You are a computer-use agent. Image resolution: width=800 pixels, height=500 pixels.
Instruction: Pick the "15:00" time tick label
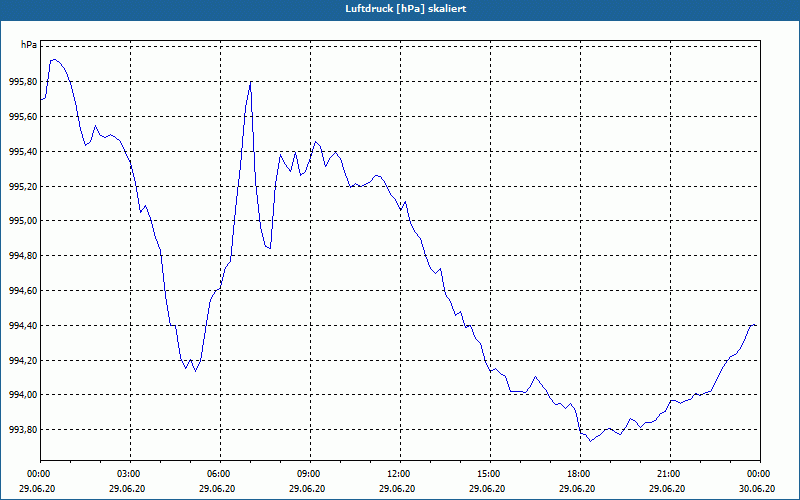point(490,474)
